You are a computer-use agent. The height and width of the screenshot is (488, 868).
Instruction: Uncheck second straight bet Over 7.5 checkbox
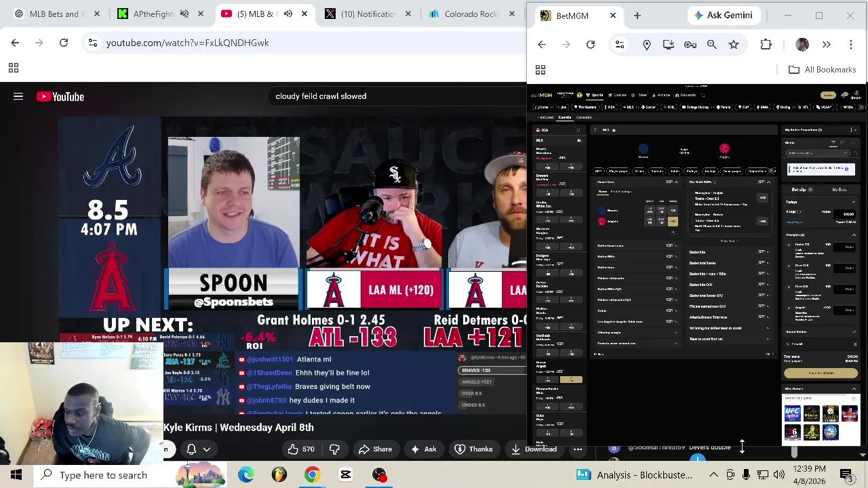tap(789, 266)
